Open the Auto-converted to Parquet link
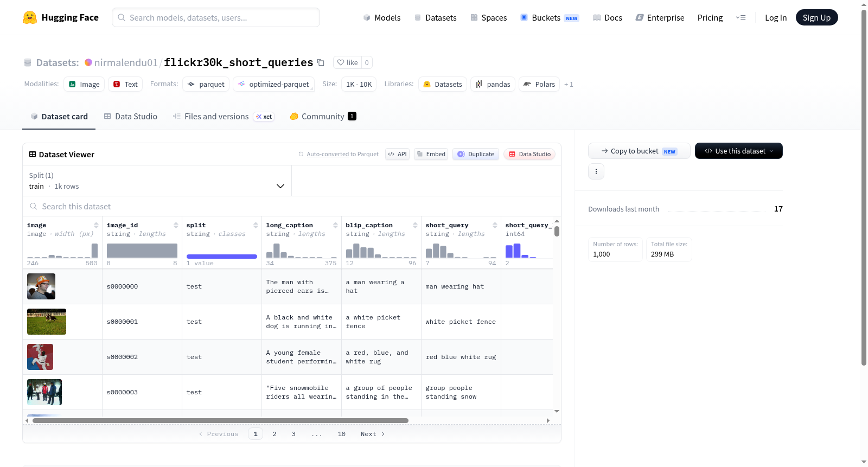Image resolution: width=868 pixels, height=467 pixels. pos(328,154)
